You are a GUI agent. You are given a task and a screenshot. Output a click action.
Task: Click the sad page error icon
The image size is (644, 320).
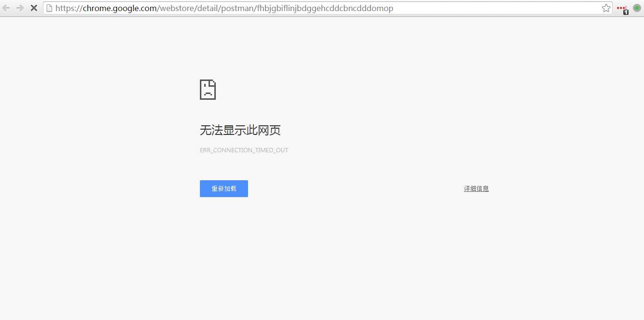pos(208,90)
